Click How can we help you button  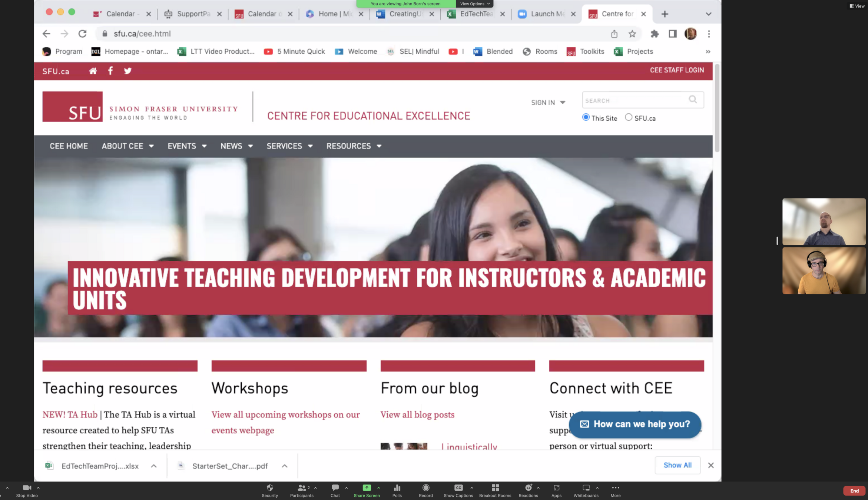tap(635, 424)
